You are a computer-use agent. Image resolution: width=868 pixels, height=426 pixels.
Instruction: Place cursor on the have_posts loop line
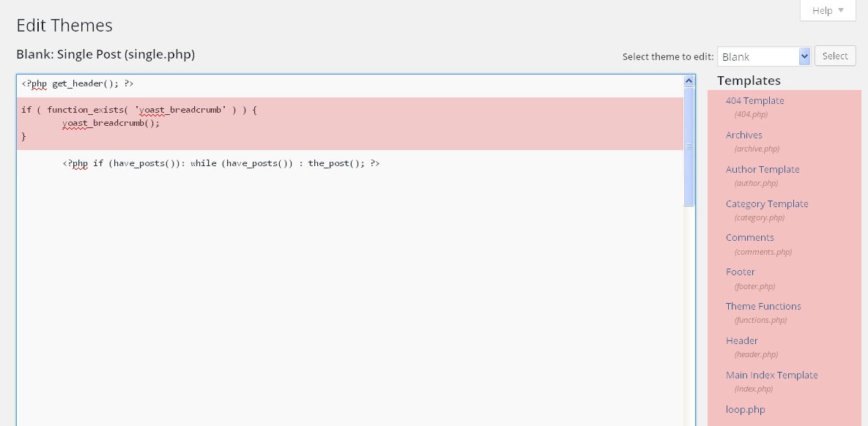pyautogui.click(x=220, y=163)
